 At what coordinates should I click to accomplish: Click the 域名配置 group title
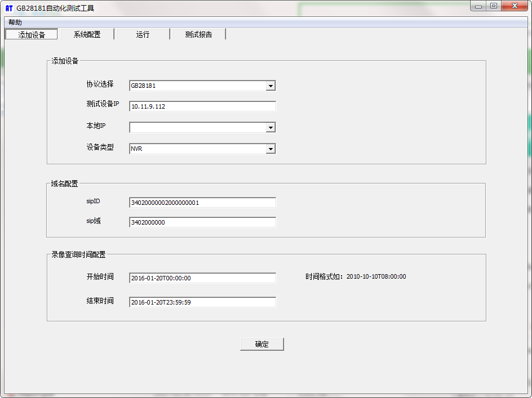pyautogui.click(x=64, y=184)
